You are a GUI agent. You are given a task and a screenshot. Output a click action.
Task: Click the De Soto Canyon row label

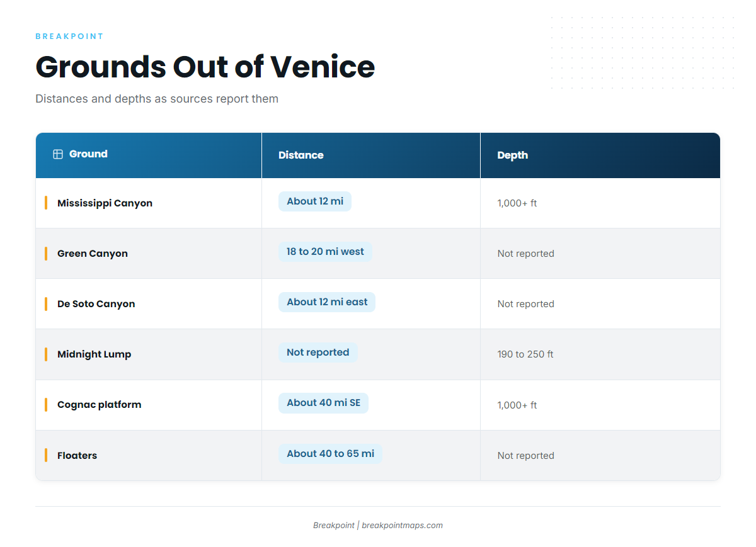tap(96, 304)
